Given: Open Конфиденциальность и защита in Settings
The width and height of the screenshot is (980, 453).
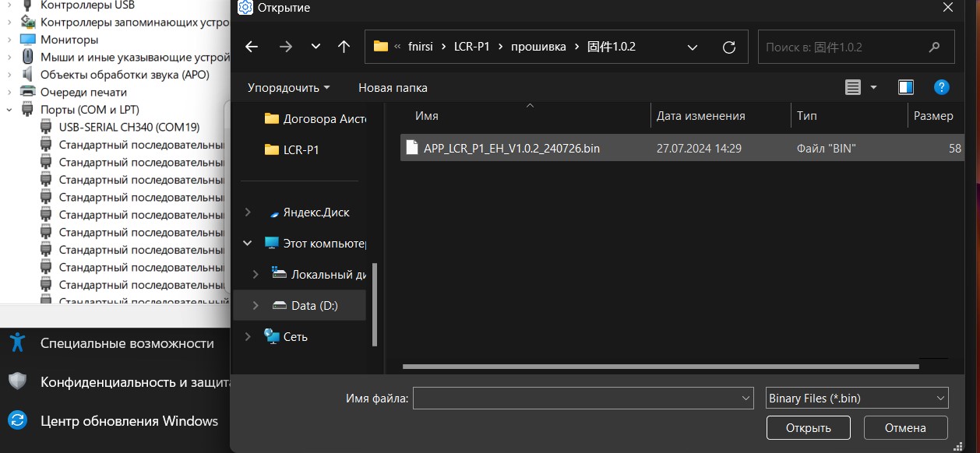Looking at the screenshot, I should click(x=134, y=382).
